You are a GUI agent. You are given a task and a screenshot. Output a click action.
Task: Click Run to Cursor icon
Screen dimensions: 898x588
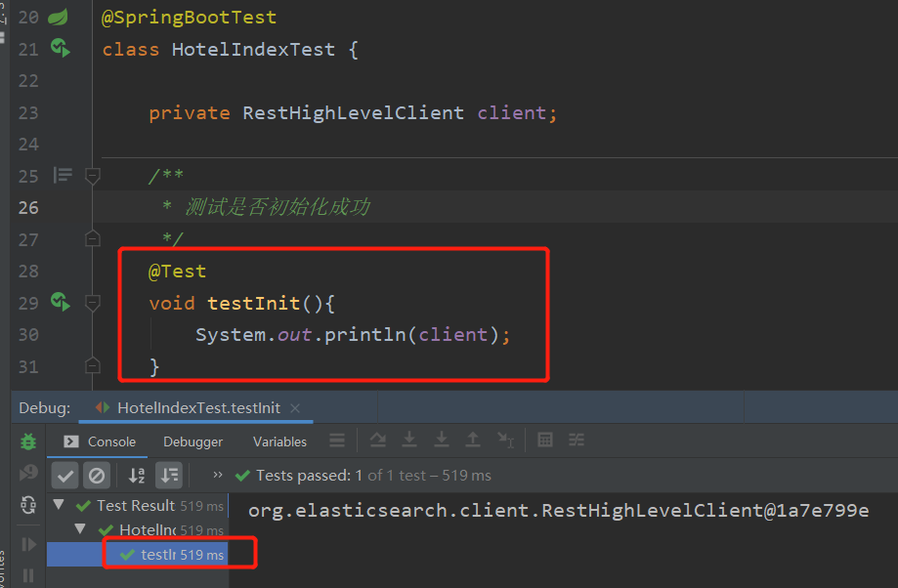pos(506,440)
